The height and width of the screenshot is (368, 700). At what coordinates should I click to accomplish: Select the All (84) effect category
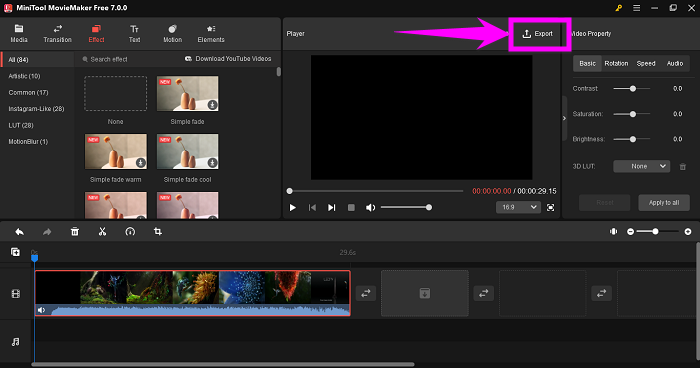coord(38,59)
